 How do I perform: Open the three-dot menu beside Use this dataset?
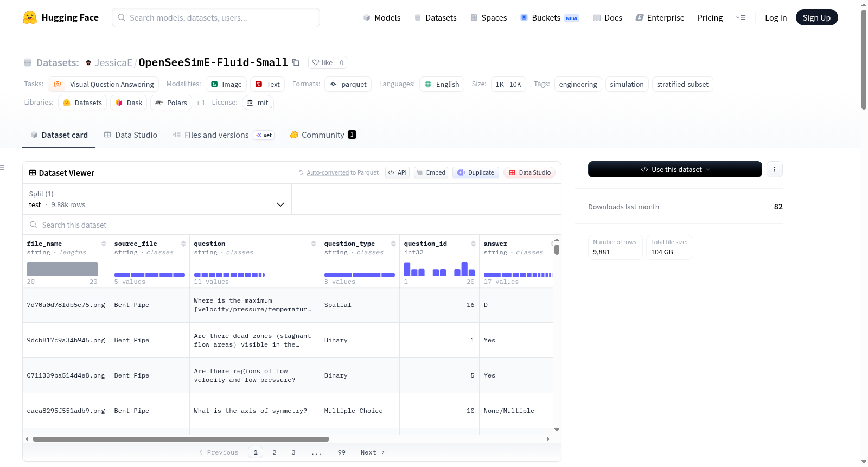point(775,169)
